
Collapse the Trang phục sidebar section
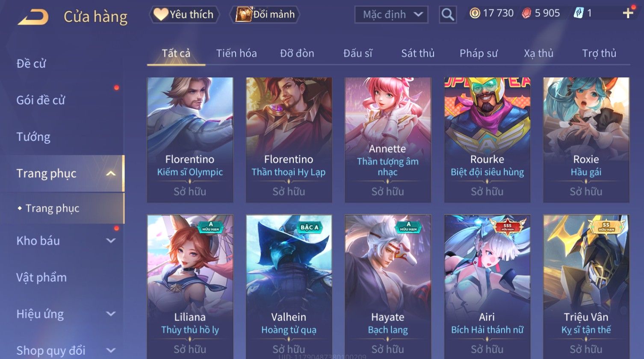[x=111, y=173]
